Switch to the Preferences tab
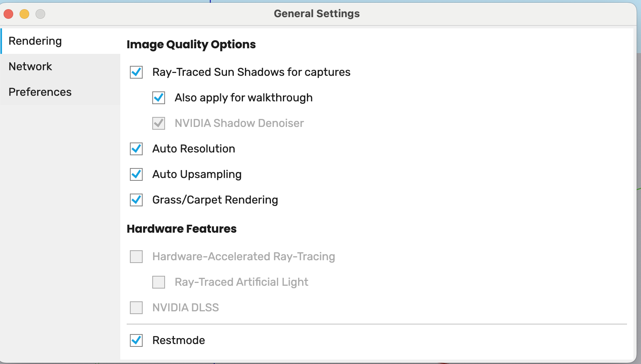 (x=40, y=92)
